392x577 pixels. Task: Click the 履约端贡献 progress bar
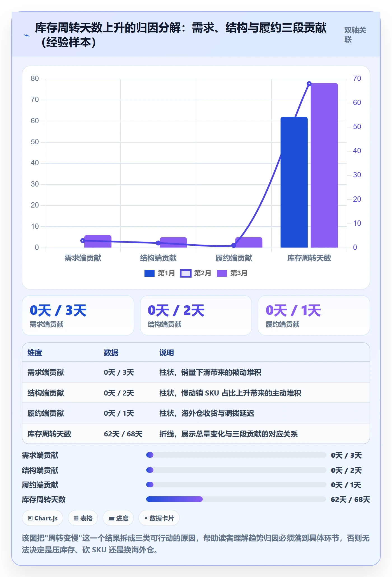pos(236,484)
